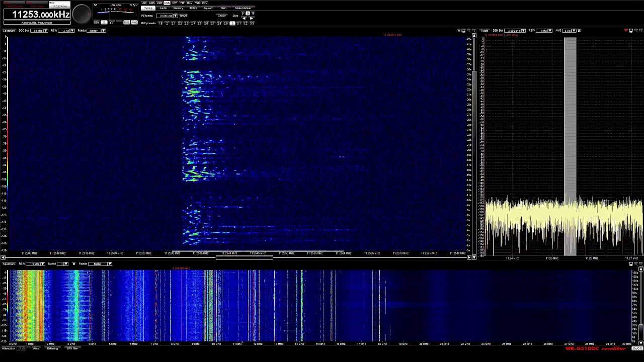
Task: Open the Noise blanker tab
Action: tap(243, 8)
